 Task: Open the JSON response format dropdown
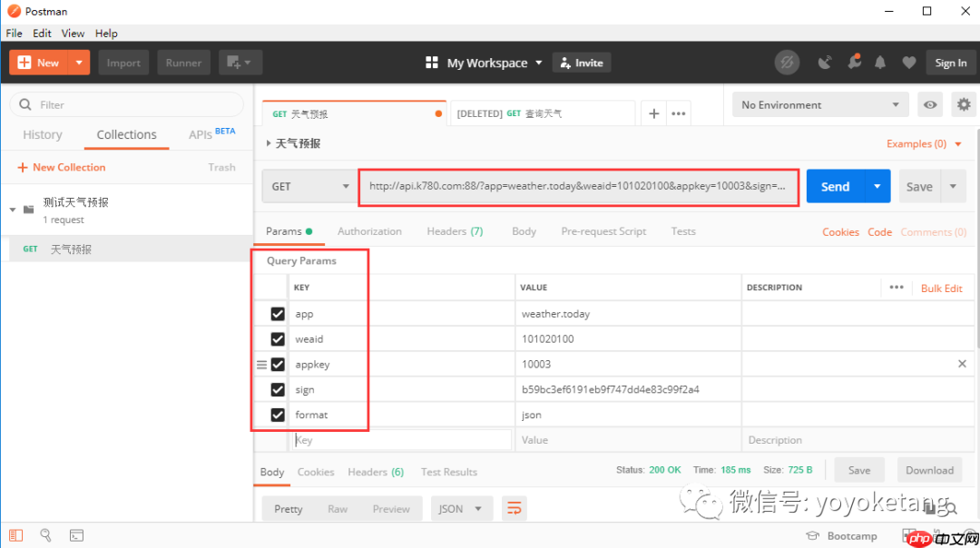[x=461, y=509]
